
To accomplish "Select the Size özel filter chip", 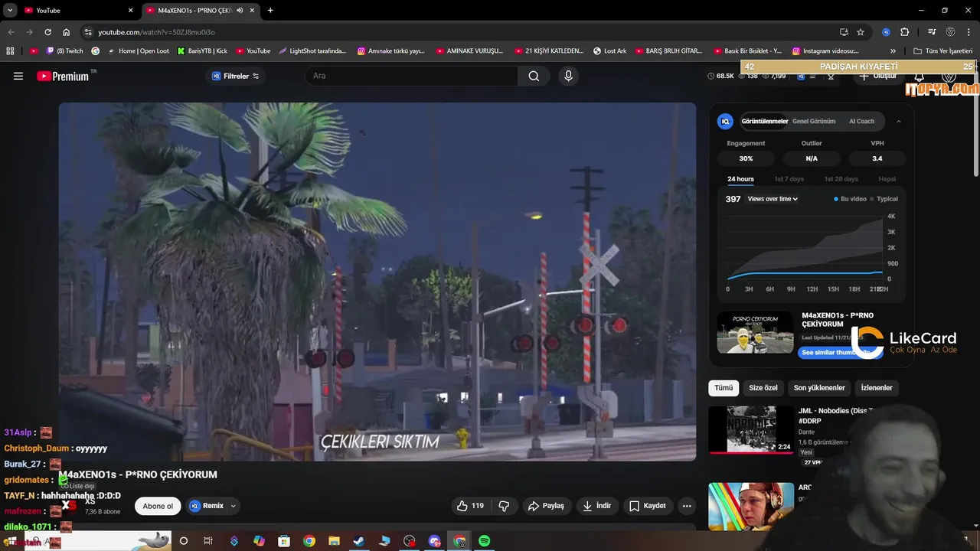I will (x=763, y=388).
